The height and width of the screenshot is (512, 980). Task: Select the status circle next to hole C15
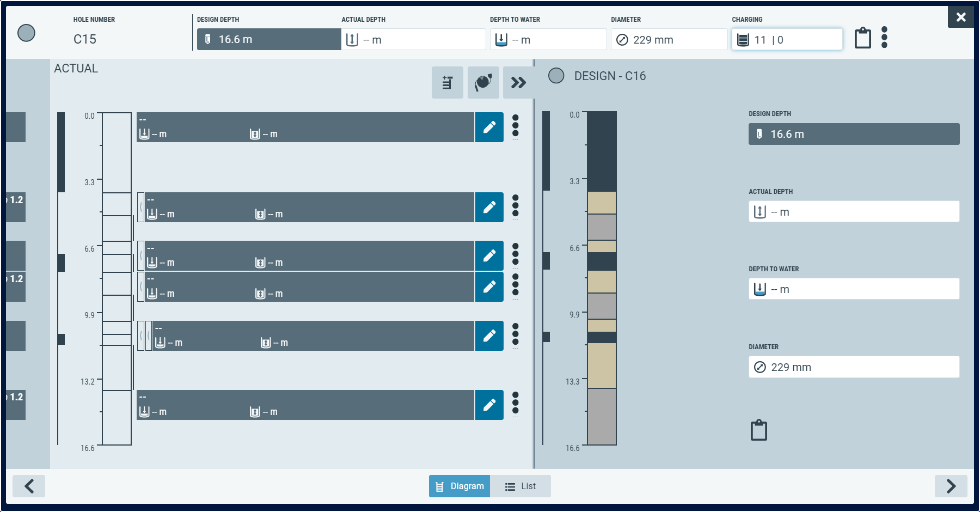click(26, 33)
